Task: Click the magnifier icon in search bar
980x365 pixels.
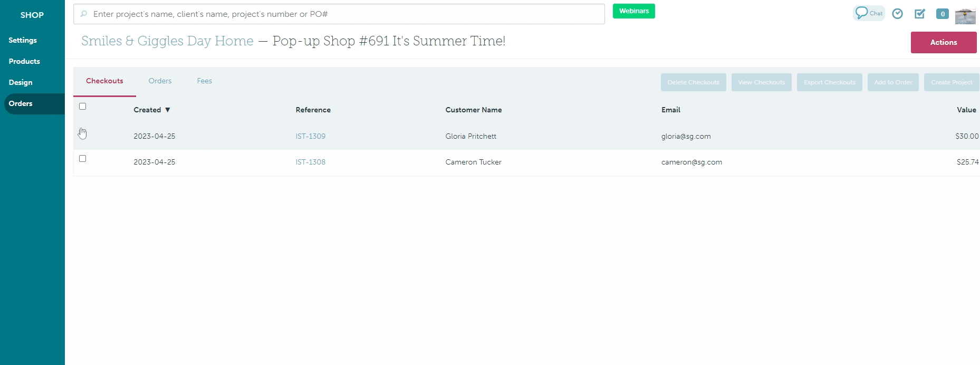Action: click(x=84, y=14)
